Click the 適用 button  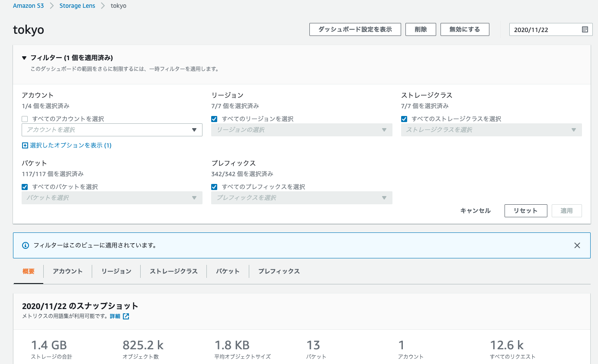(566, 211)
